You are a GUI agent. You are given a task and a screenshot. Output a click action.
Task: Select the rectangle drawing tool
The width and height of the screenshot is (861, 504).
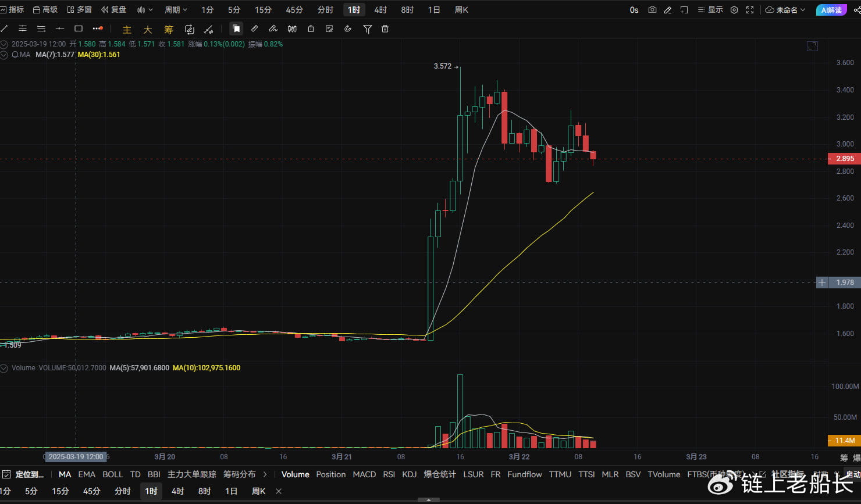point(79,28)
